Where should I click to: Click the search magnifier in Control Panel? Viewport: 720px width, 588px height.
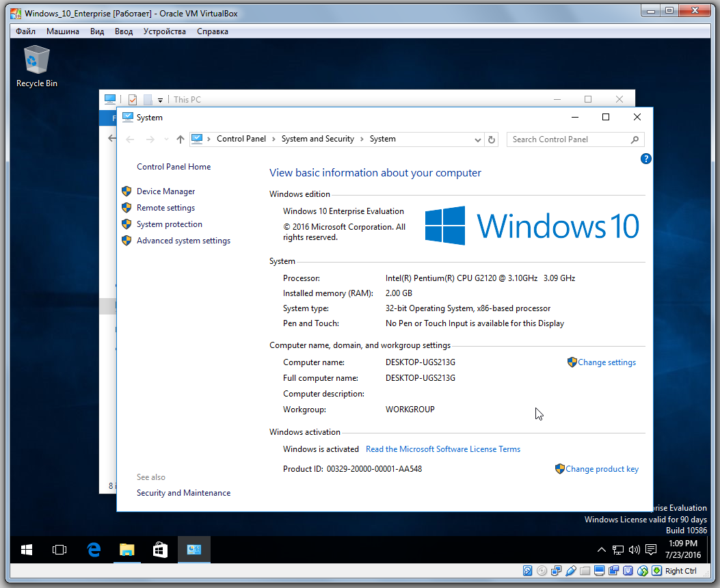(635, 139)
